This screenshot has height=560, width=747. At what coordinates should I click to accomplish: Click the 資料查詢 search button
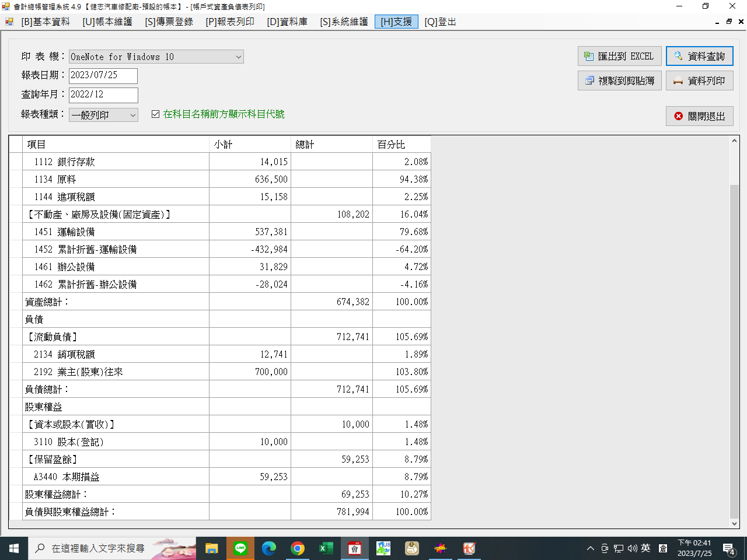click(x=699, y=57)
